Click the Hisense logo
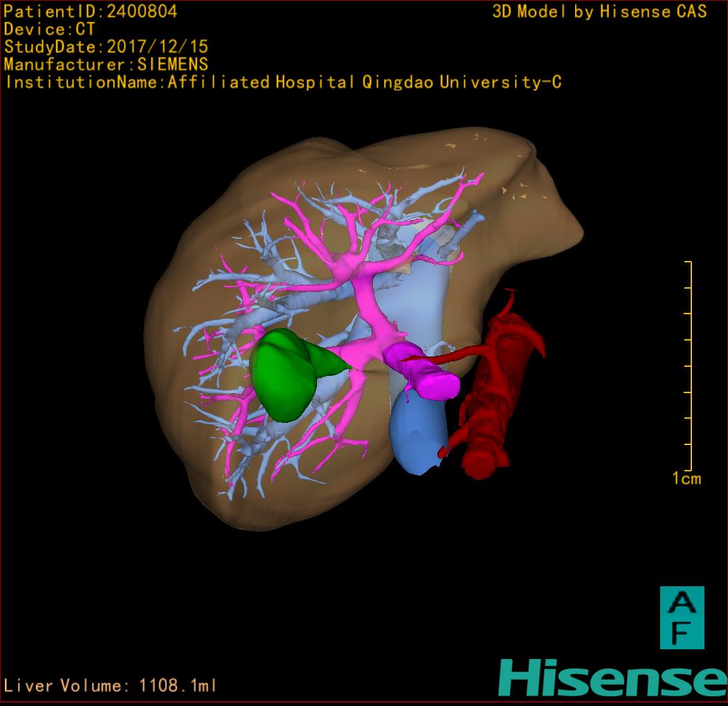This screenshot has width=728, height=706. tap(612, 677)
